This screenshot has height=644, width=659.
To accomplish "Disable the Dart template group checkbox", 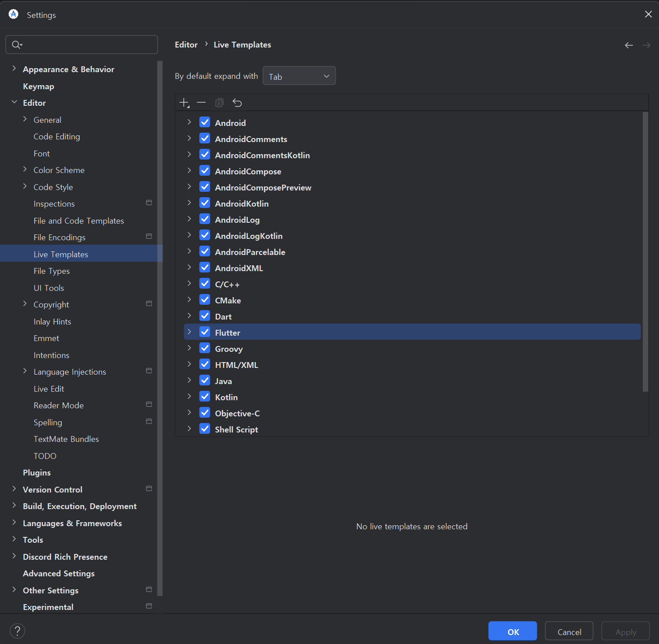I will coord(205,316).
